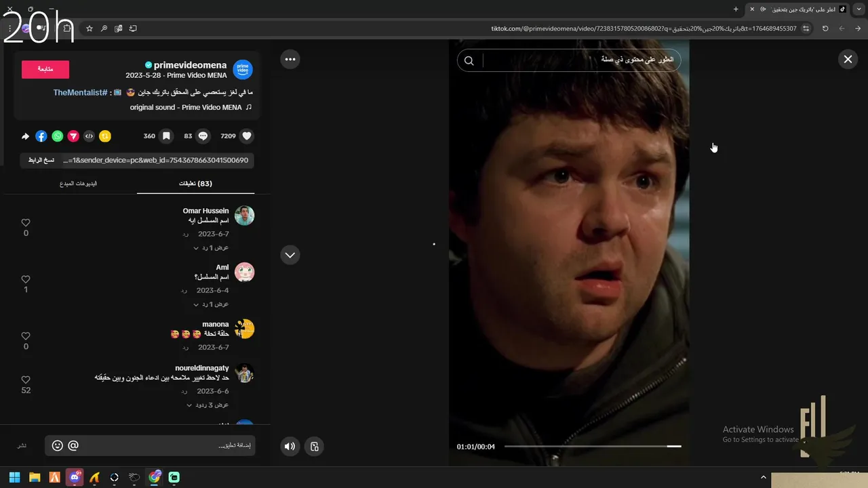868x488 pixels.
Task: Open a new browser tab with plus
Action: 736,9
